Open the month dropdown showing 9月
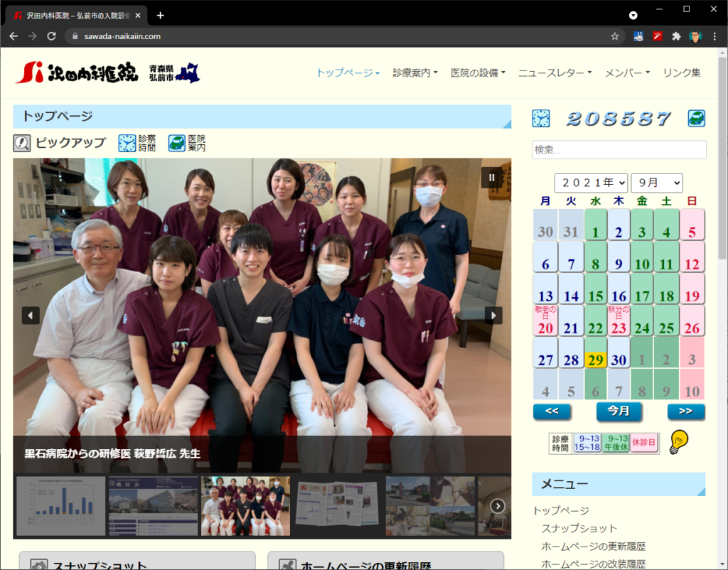 pyautogui.click(x=656, y=183)
